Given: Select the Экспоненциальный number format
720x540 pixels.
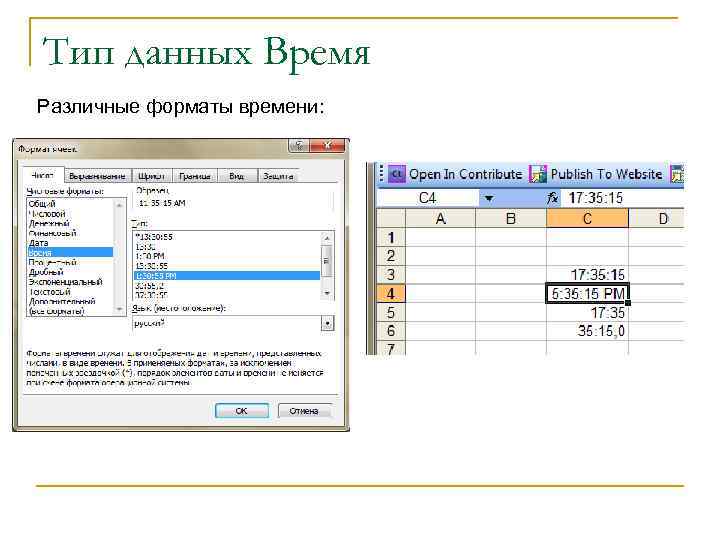Looking at the screenshot, I should 70,281.
